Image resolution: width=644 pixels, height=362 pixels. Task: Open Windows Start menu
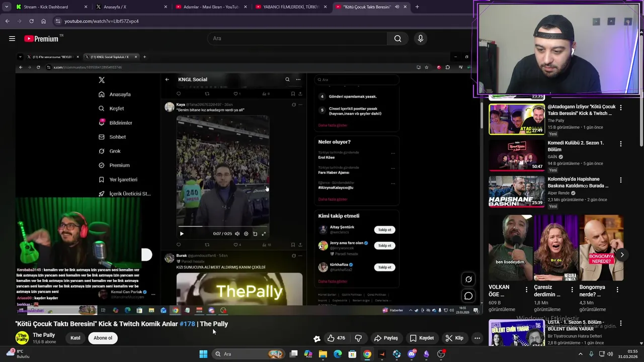203,354
